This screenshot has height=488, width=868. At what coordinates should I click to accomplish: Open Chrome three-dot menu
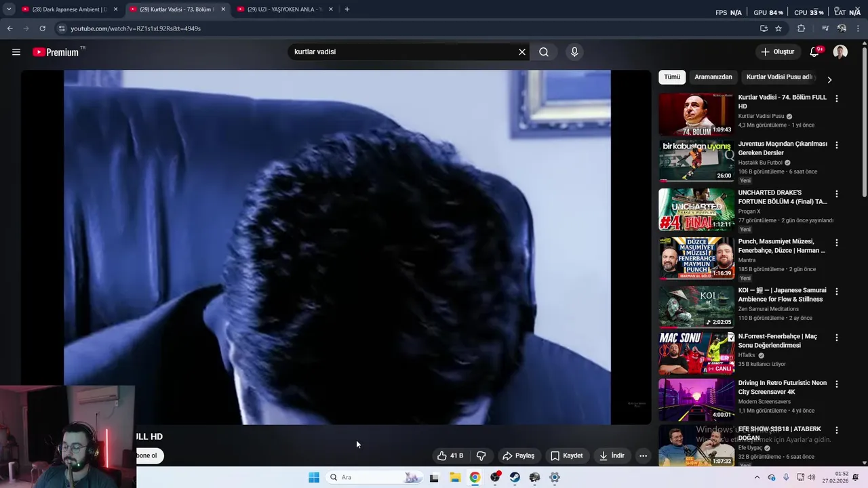click(858, 28)
